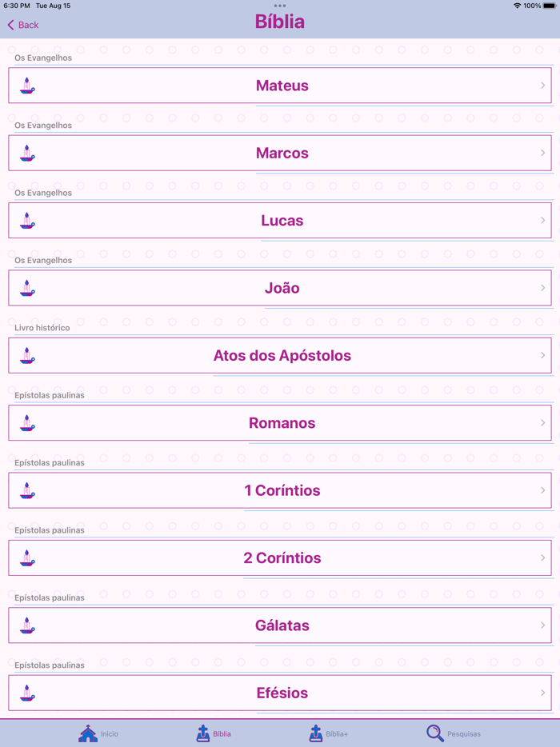
Task: Open the 2 Coríntios epistle
Action: click(282, 557)
